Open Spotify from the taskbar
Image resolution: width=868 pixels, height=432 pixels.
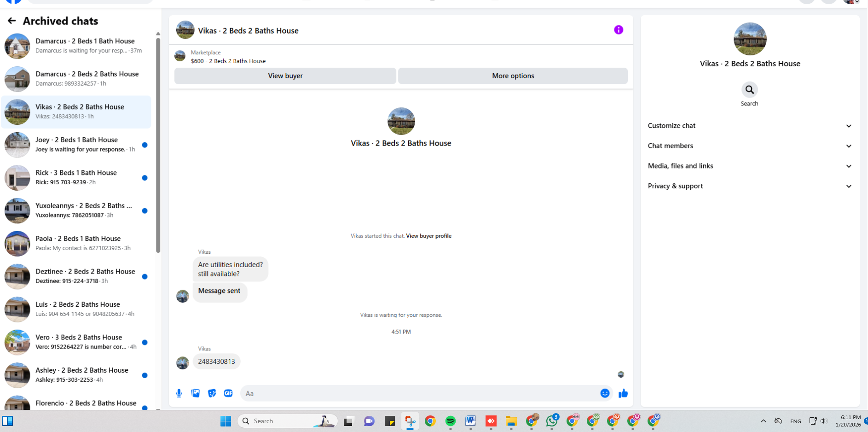pos(451,421)
